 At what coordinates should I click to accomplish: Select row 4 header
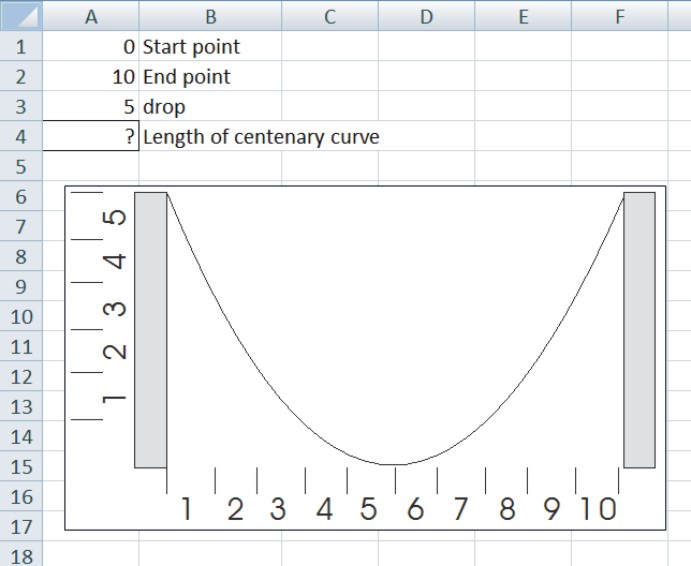pyautogui.click(x=21, y=136)
